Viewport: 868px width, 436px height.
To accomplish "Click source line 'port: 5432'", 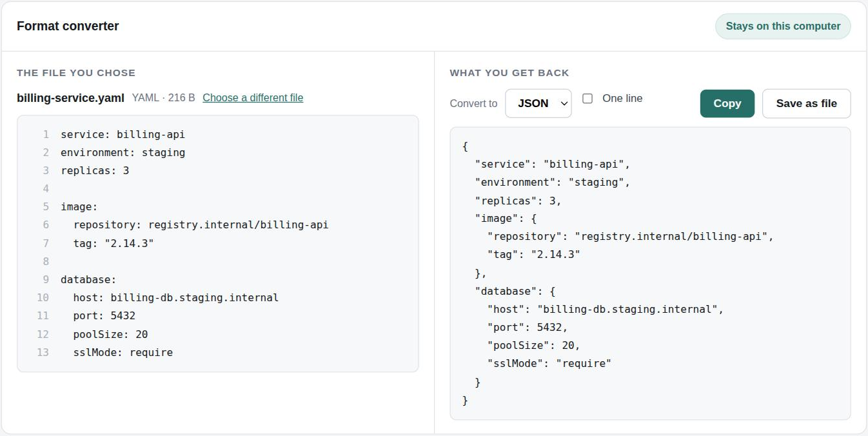I will (104, 316).
